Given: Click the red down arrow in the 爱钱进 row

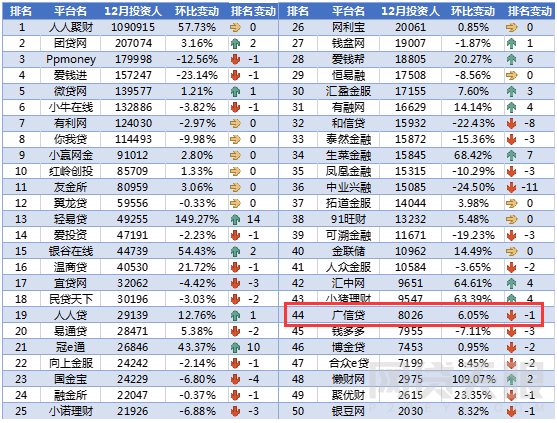Looking at the screenshot, I should pos(235,75).
